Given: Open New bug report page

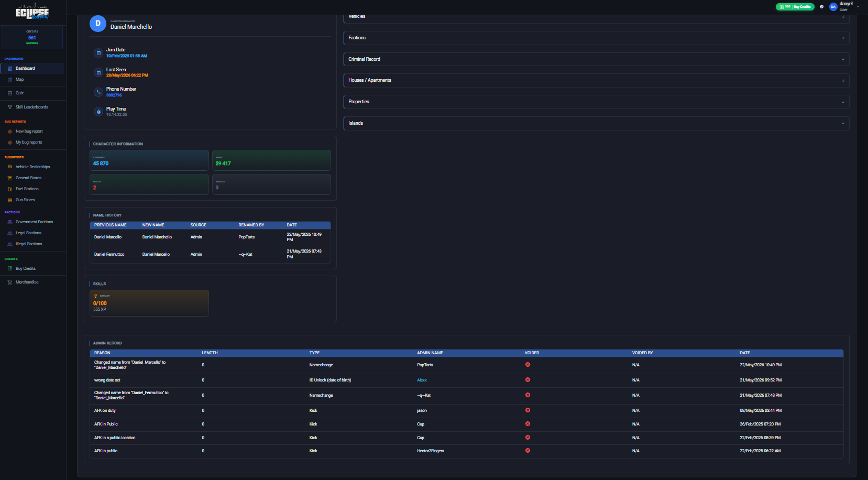Looking at the screenshot, I should (29, 132).
